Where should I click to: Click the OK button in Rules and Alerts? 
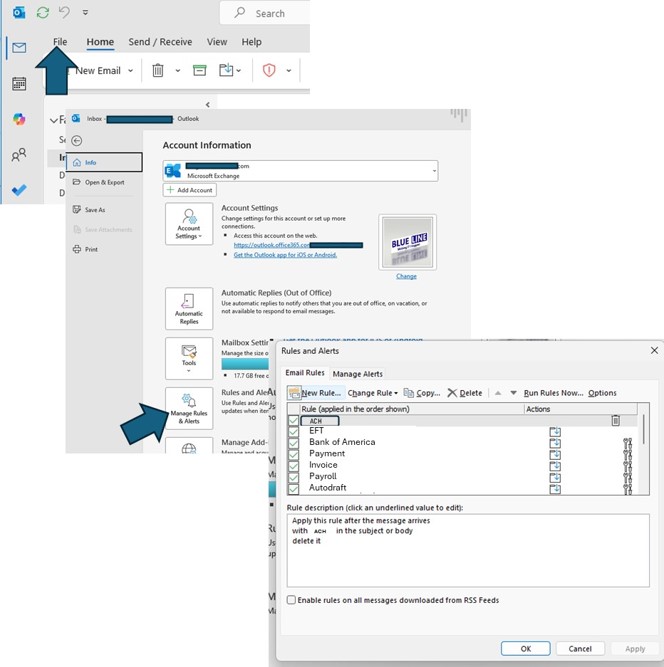(x=526, y=649)
